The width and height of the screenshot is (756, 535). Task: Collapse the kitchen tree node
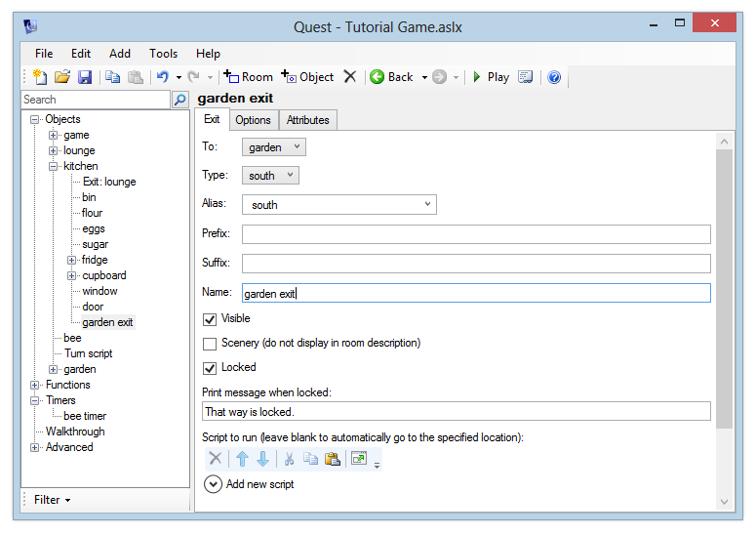53,166
